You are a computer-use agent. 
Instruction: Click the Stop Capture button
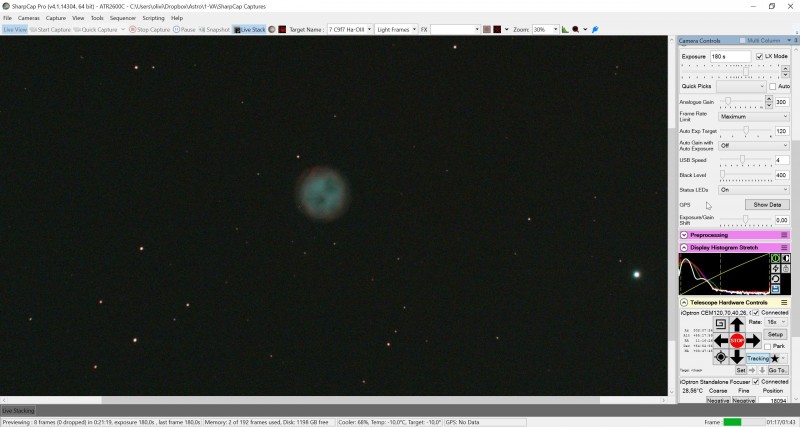click(x=149, y=30)
